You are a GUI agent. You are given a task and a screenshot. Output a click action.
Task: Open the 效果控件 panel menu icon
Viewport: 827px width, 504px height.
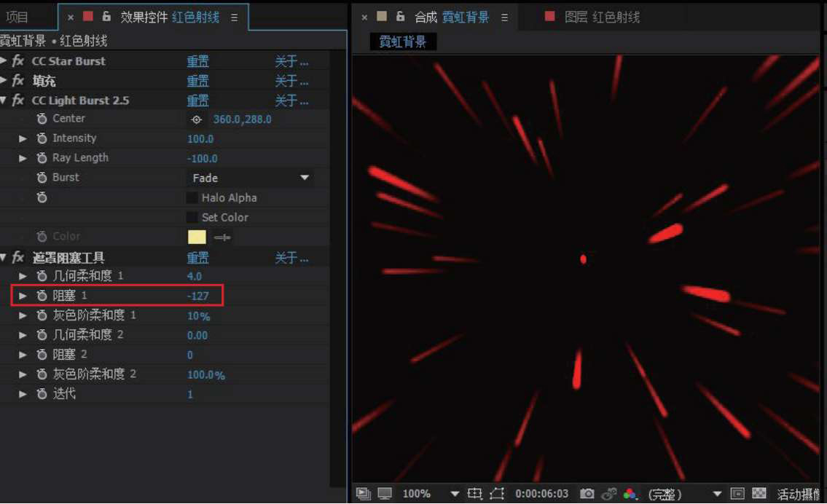[234, 17]
